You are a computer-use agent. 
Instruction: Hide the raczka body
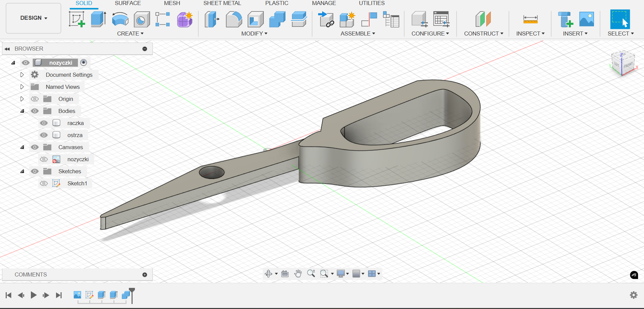point(44,123)
